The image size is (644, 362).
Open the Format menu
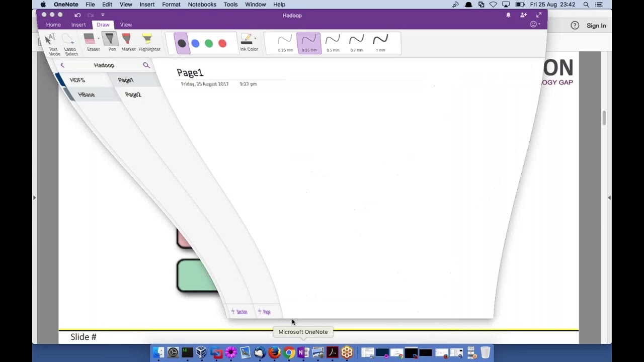point(171,5)
